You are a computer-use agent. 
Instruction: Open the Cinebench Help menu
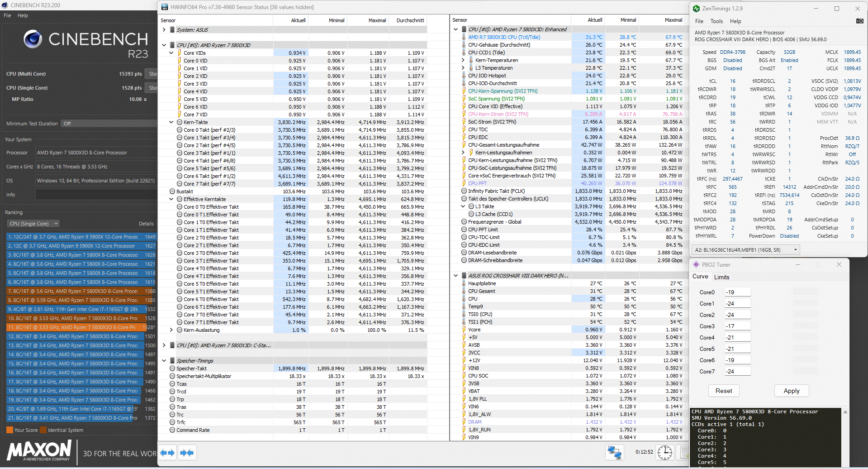(x=23, y=15)
